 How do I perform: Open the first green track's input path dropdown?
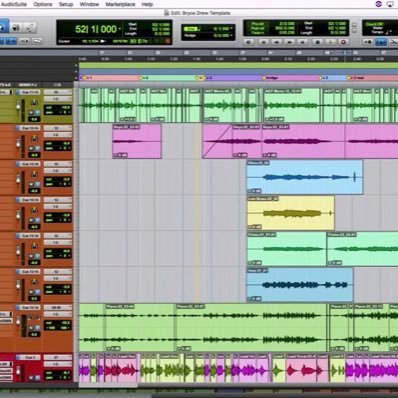click(x=58, y=92)
